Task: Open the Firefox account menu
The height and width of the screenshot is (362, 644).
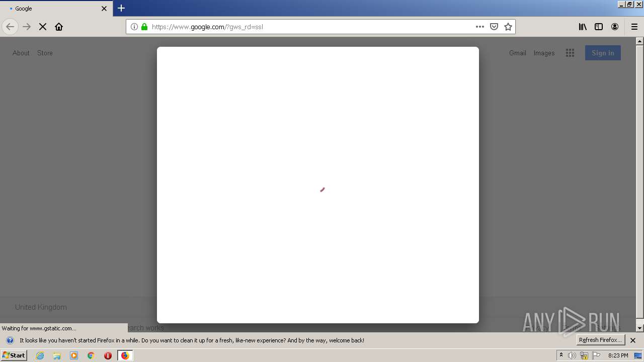Action: coord(615,27)
